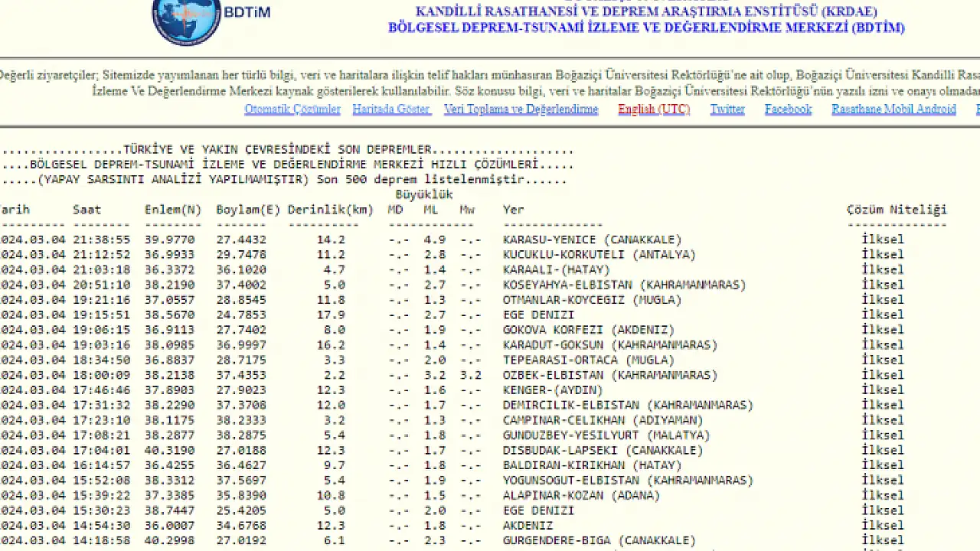Click the longitude value 24.7853
The image size is (980, 551).
click(241, 315)
